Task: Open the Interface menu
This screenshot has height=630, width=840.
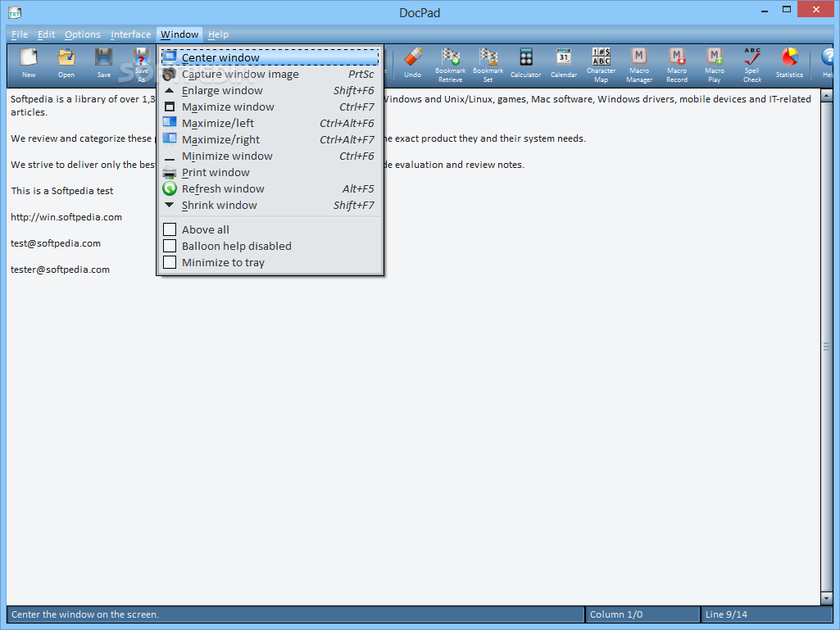Action: [x=131, y=34]
